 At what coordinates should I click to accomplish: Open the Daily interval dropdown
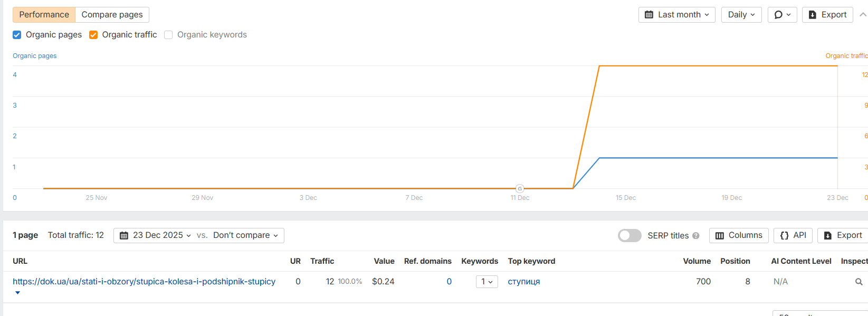click(x=741, y=15)
